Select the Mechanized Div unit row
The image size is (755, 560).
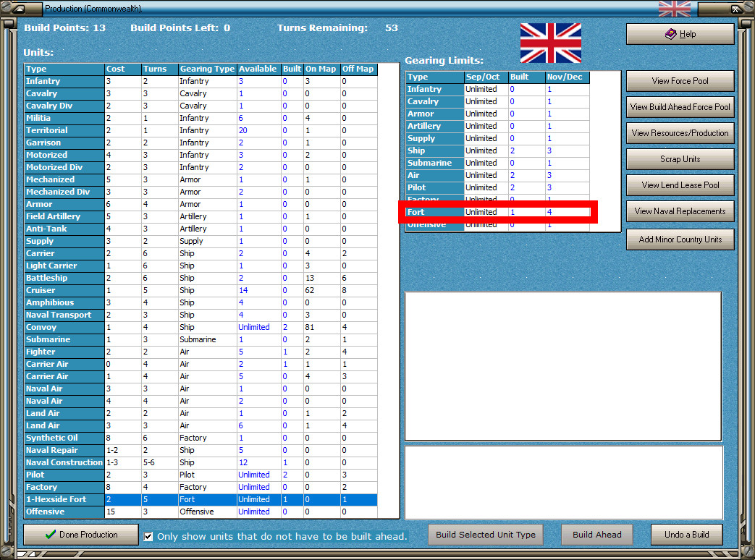pyautogui.click(x=201, y=192)
